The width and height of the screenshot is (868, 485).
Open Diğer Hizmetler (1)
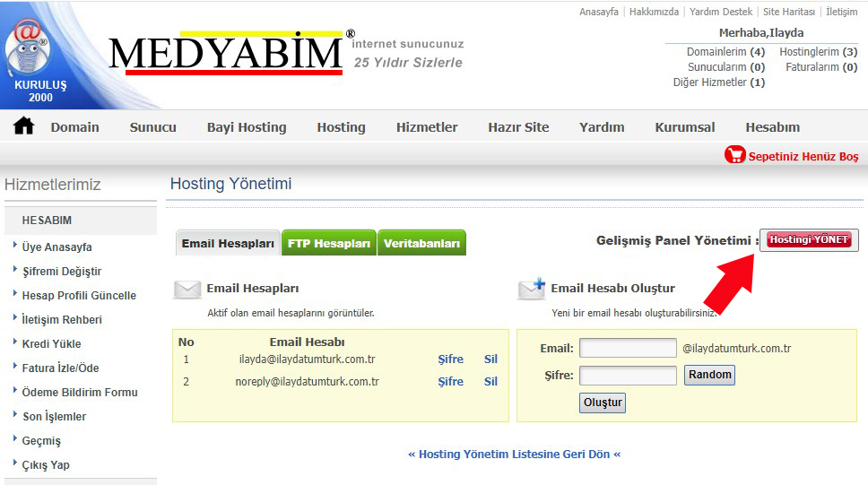pyautogui.click(x=719, y=82)
